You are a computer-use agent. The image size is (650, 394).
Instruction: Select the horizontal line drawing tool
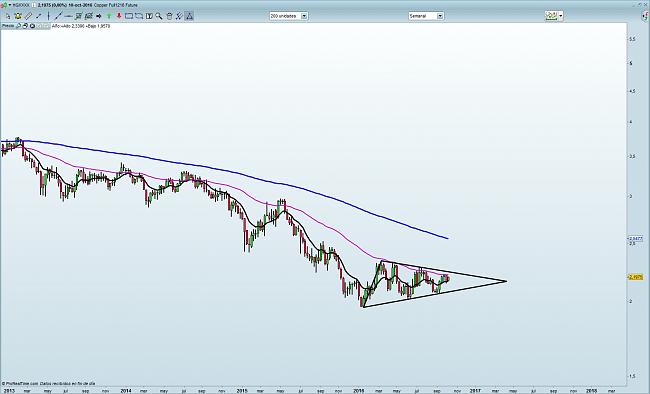click(x=68, y=16)
